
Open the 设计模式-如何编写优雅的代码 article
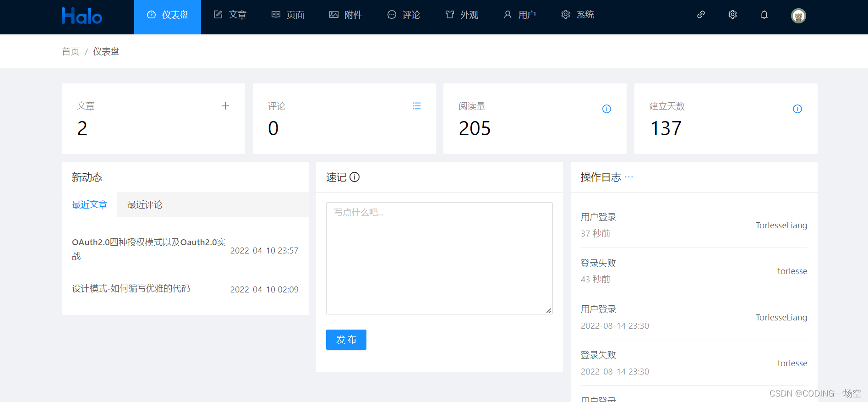(x=131, y=288)
